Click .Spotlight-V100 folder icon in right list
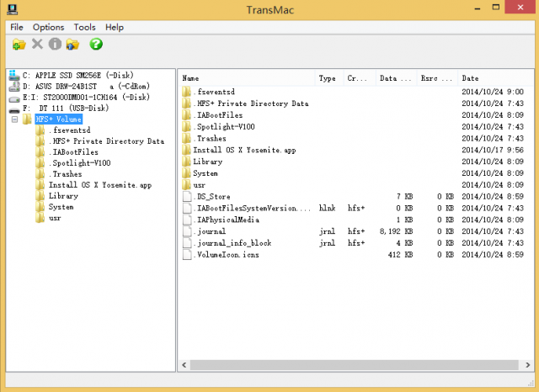539x392 pixels. [x=186, y=127]
